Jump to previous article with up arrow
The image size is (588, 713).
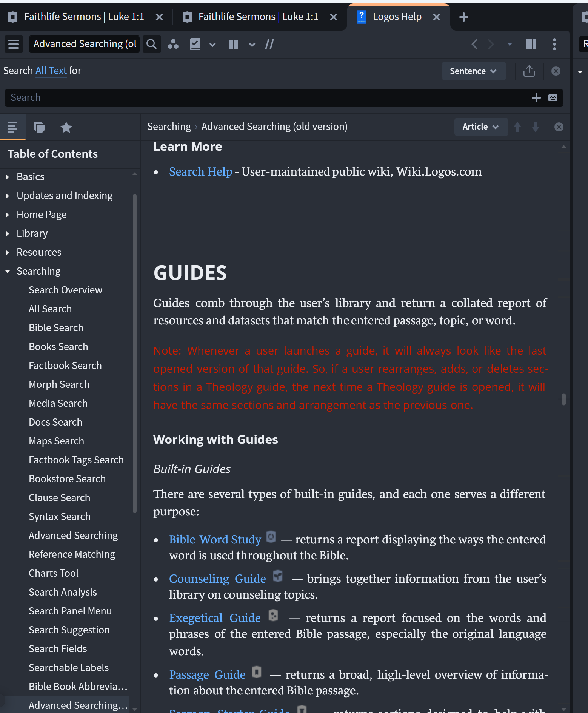pos(517,127)
